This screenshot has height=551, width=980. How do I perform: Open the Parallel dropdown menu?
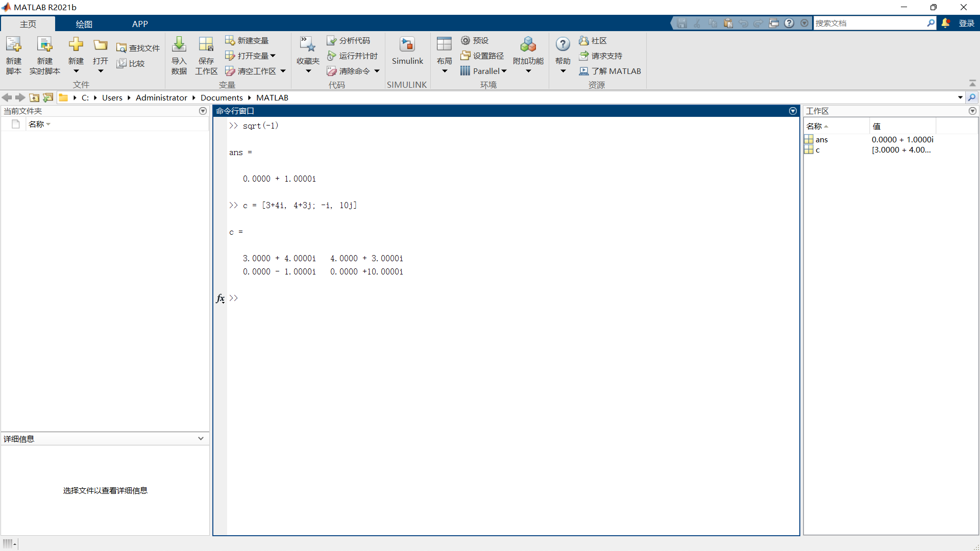pos(483,71)
